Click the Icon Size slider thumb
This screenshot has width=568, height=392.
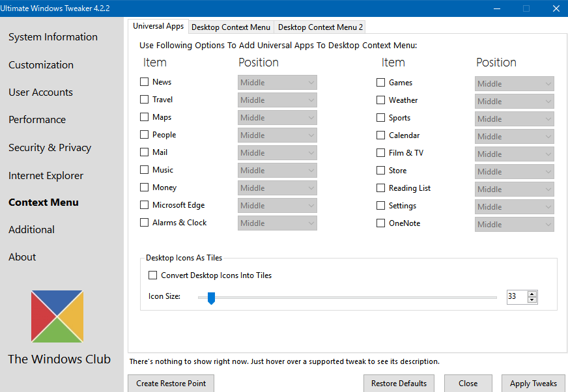click(211, 298)
